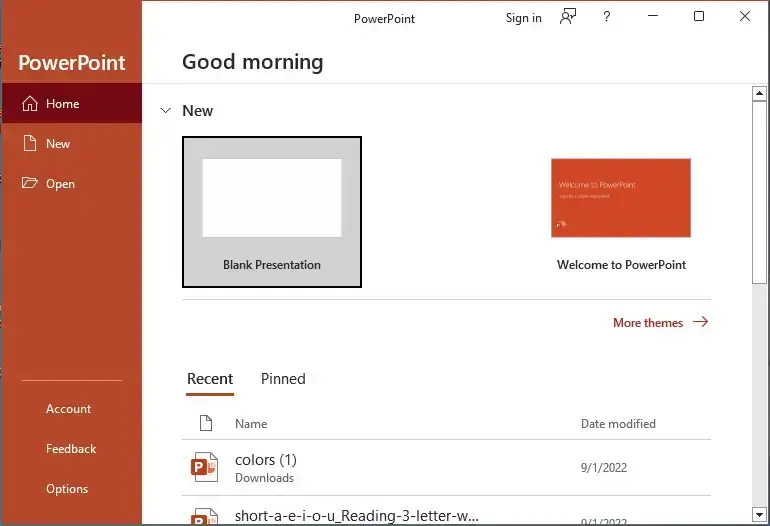The image size is (770, 526).
Task: Sort by the Name column header
Action: pos(251,424)
